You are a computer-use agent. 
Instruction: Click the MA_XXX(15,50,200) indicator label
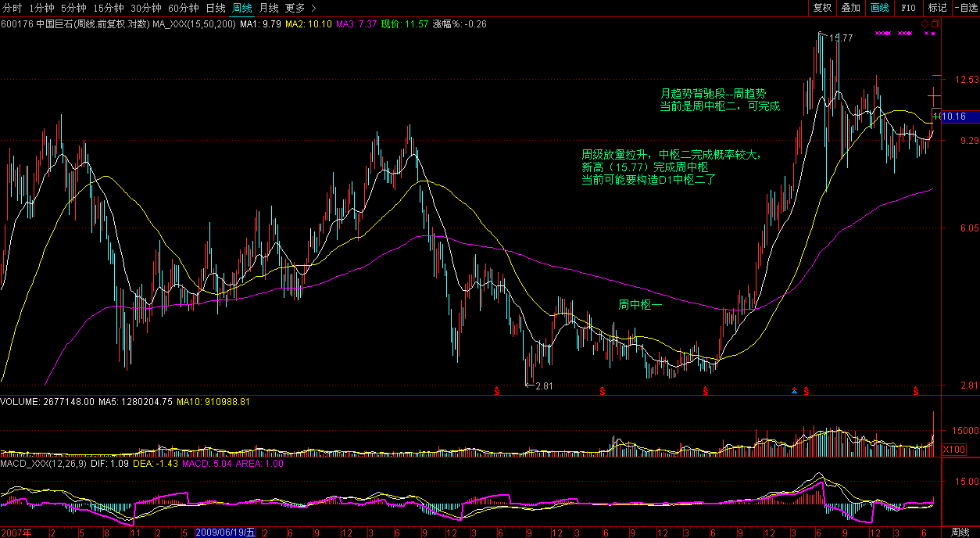(194, 24)
